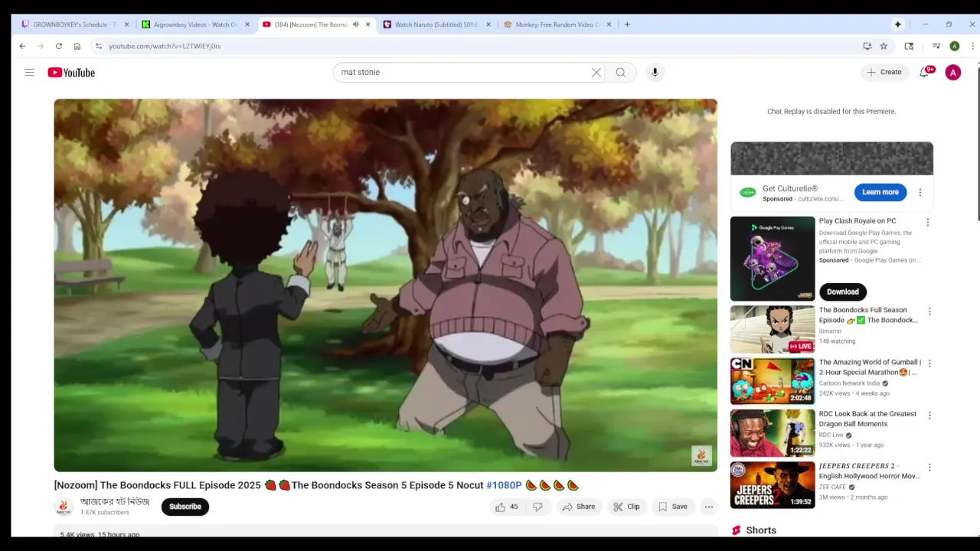Click the magnifier search button

click(x=621, y=72)
